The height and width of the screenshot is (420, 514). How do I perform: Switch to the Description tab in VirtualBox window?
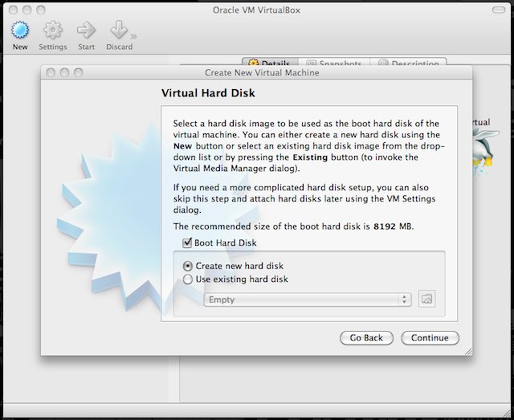[x=409, y=63]
